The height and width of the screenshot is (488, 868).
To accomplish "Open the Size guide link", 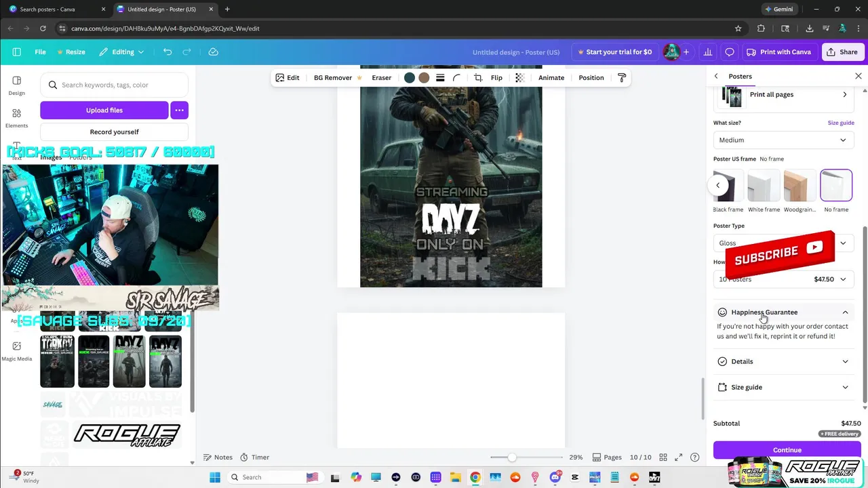I will tap(841, 123).
